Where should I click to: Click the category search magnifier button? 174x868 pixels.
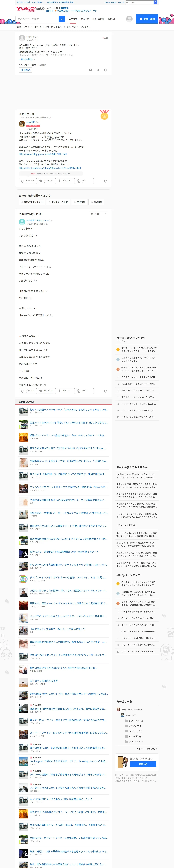pos(62,19)
